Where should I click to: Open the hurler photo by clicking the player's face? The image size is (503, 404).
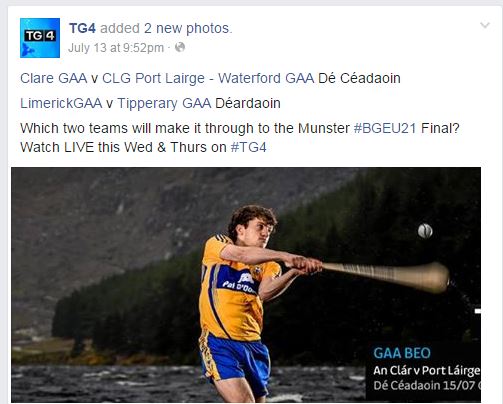click(x=260, y=231)
